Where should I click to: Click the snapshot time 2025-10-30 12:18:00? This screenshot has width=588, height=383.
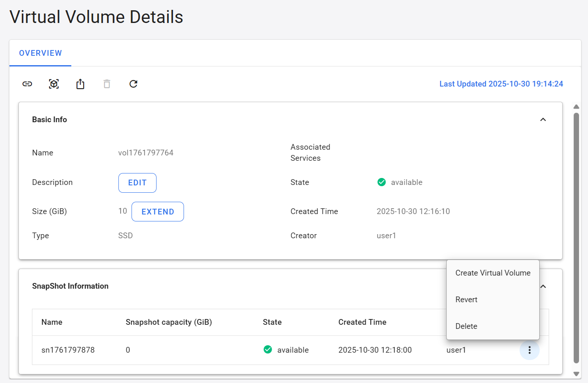tap(375, 350)
